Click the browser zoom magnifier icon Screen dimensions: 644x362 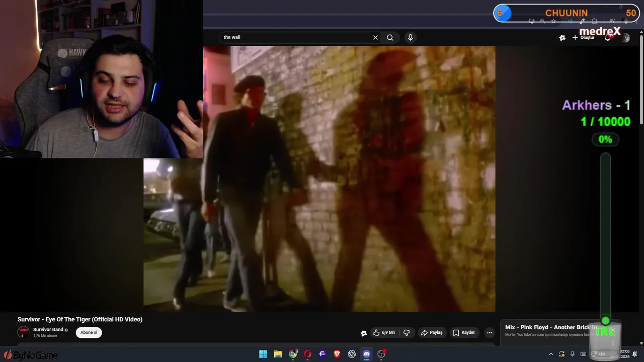tap(542, 21)
